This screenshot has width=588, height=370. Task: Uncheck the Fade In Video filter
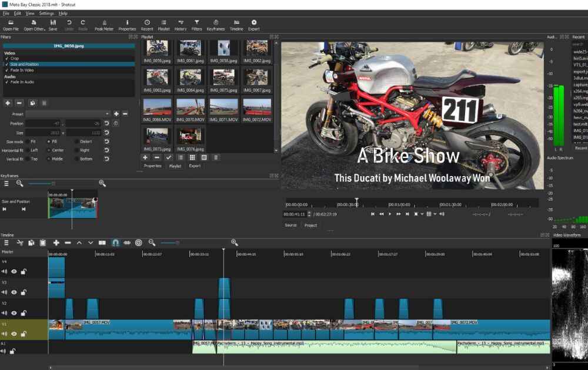[6, 70]
